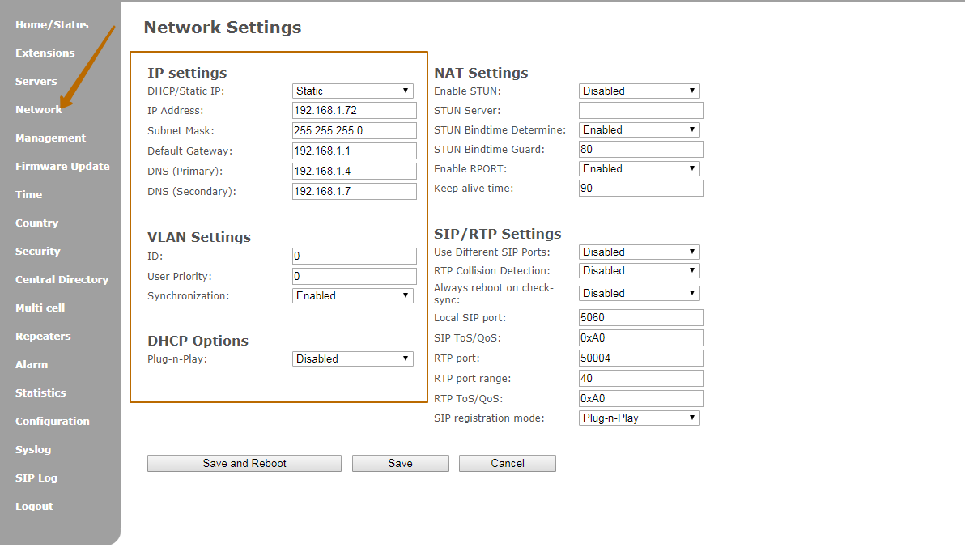Edit the DNS (Primary) field
The width and height of the screenshot is (965, 560).
(355, 171)
